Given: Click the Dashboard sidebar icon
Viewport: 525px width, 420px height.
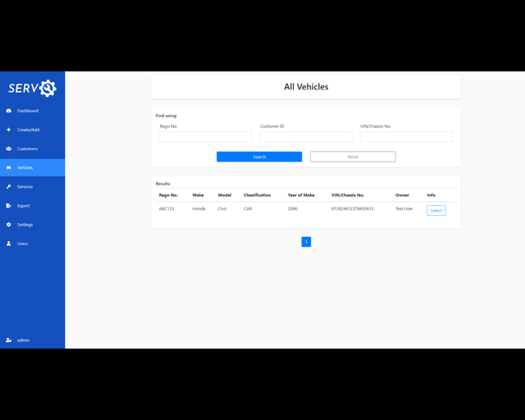Looking at the screenshot, I should [8, 111].
